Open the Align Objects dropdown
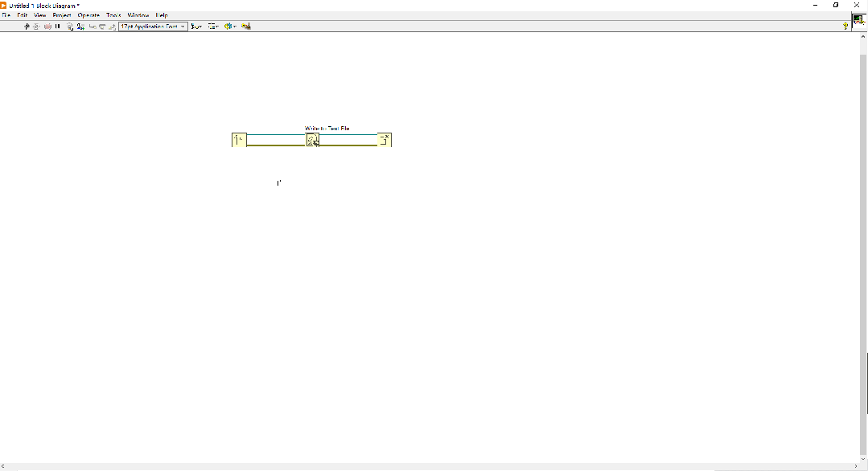This screenshot has height=471, width=868. [196, 27]
